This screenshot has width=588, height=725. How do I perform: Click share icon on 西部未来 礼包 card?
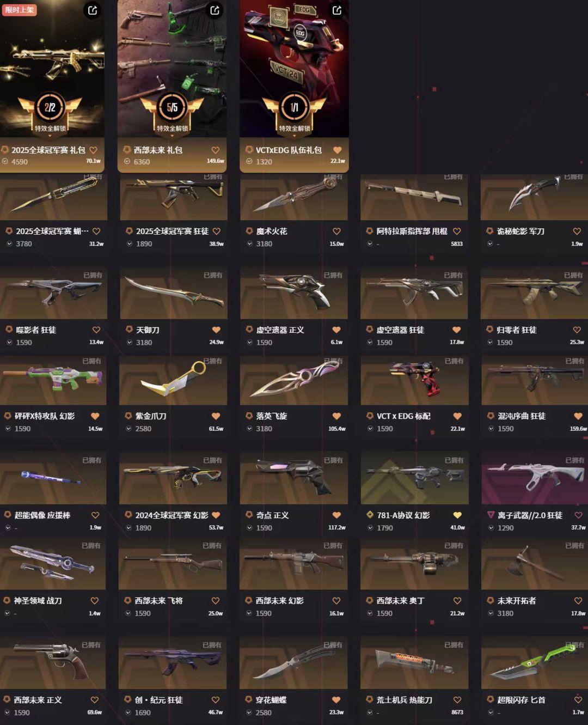215,10
